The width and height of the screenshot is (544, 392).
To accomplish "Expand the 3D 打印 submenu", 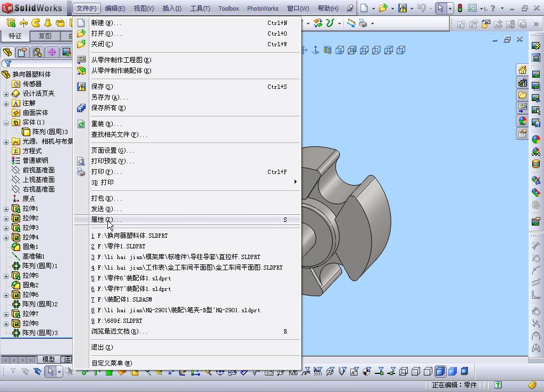I will tap(187, 182).
